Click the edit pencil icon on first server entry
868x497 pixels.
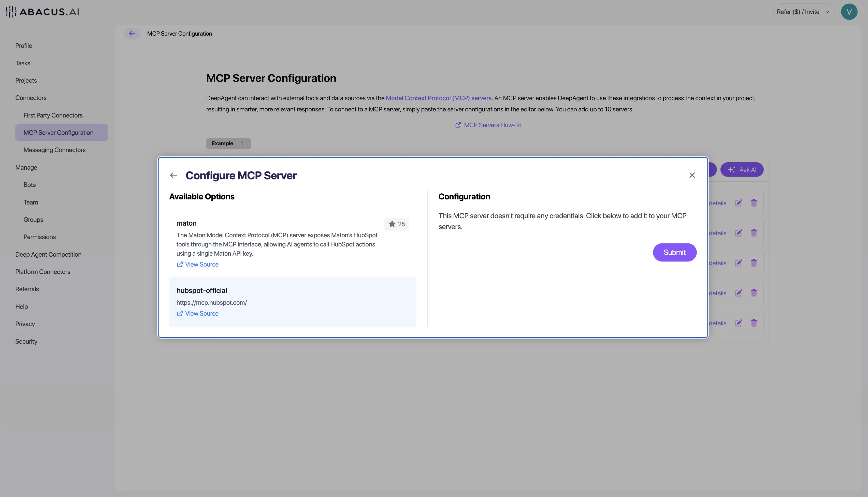[x=739, y=202]
